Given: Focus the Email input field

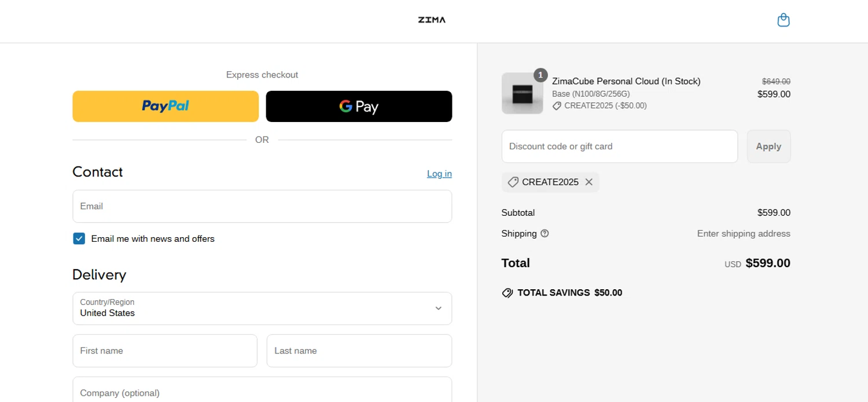Looking at the screenshot, I should [262, 206].
